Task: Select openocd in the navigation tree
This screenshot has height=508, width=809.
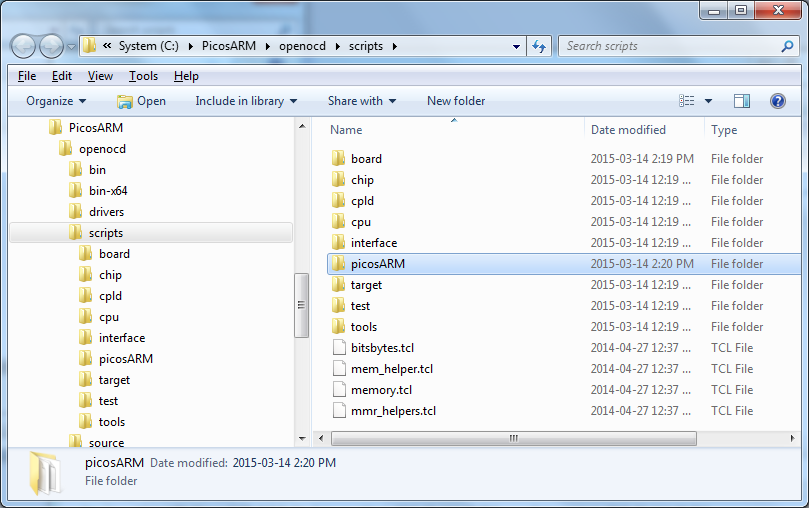Action: click(102, 149)
